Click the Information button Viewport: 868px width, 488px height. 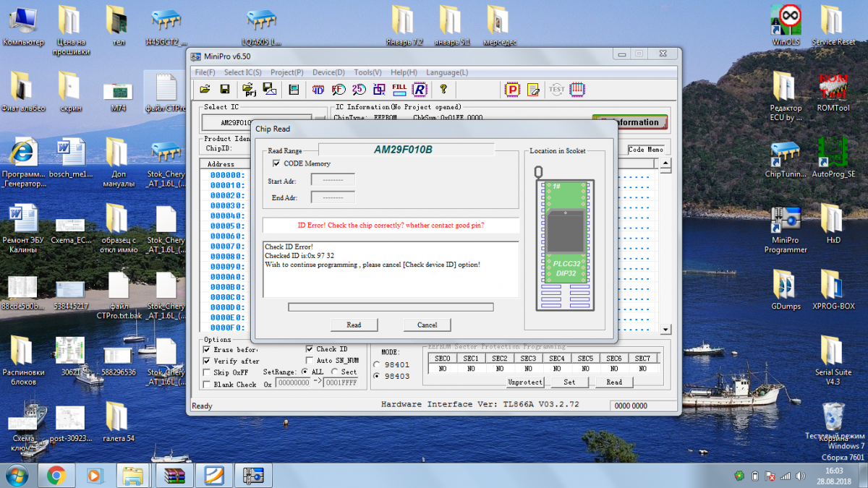630,122
